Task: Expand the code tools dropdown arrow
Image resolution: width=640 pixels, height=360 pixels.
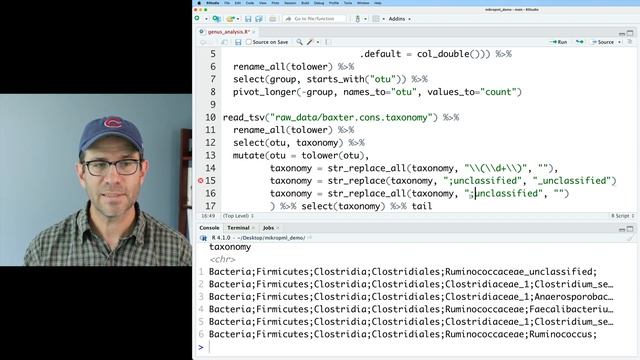Action: [x=318, y=42]
